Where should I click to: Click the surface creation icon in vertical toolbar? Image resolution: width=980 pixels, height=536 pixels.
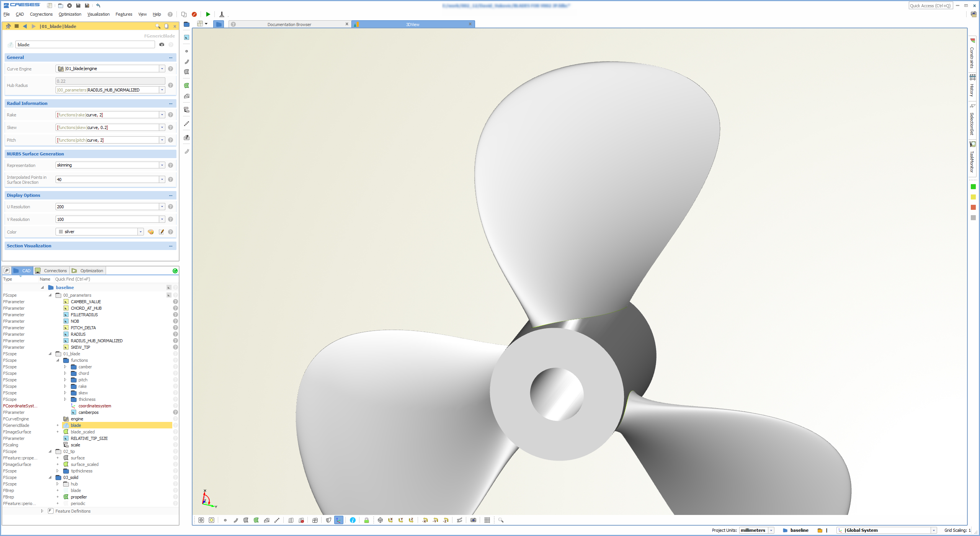click(x=187, y=72)
